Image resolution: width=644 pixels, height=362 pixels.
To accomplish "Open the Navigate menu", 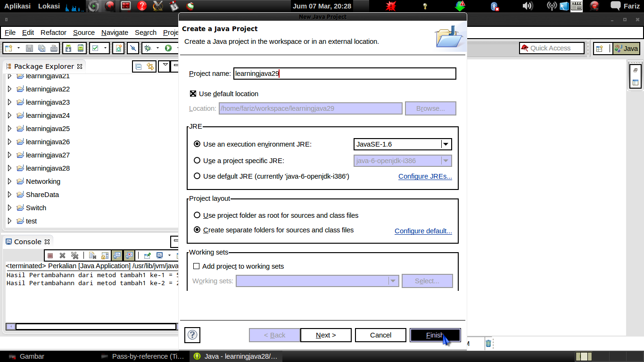I will 115,33.
